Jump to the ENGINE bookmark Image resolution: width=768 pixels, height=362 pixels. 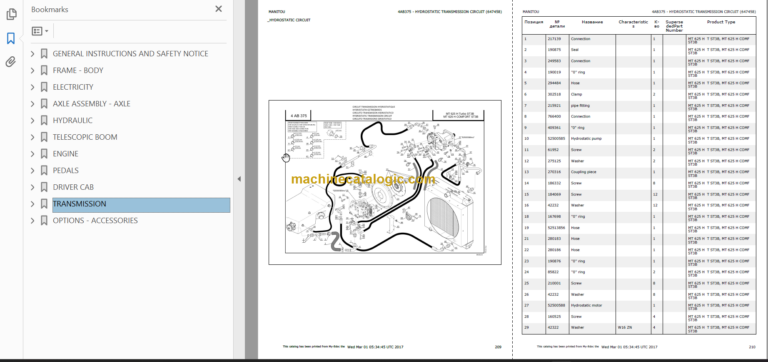click(x=66, y=154)
